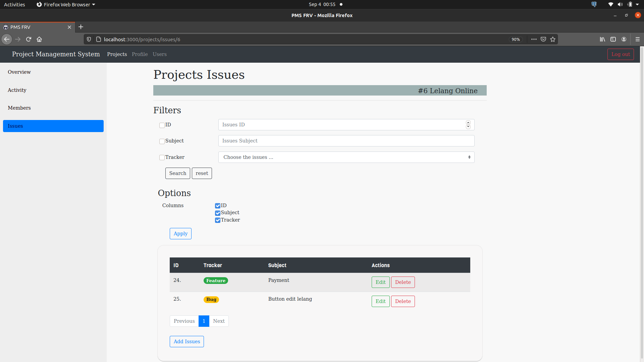The image size is (644, 362).
Task: Click the Tracker column header
Action: (x=213, y=265)
